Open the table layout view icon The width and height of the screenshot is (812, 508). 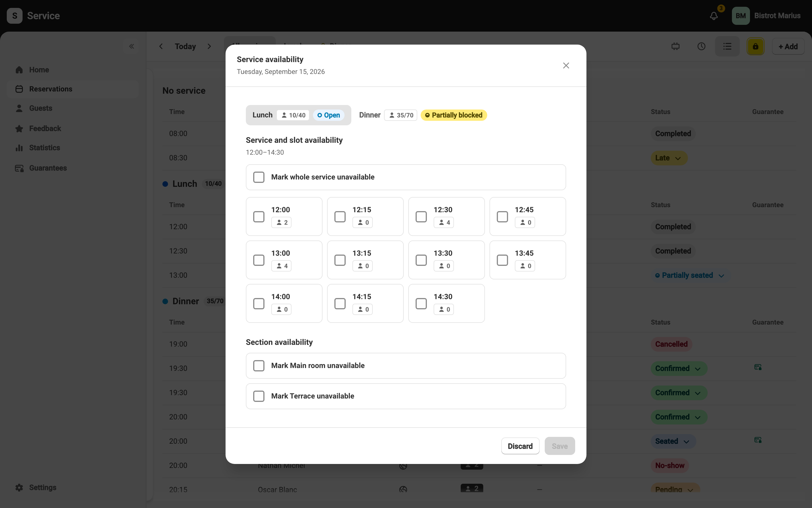(676, 46)
